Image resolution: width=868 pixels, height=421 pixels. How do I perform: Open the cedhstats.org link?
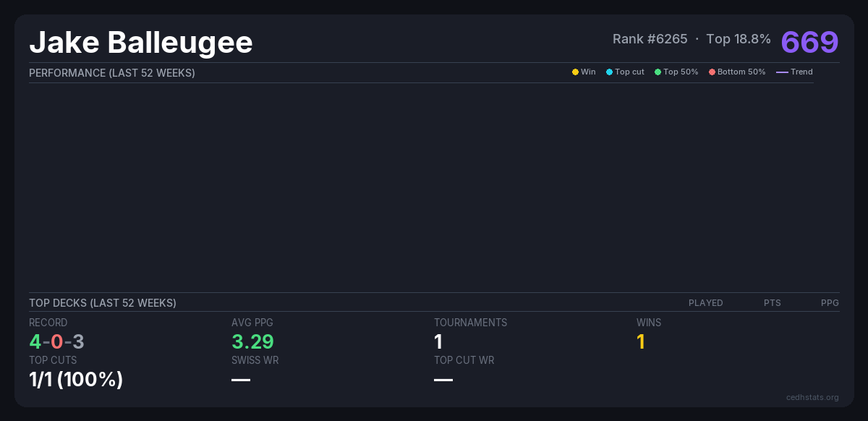(x=812, y=397)
